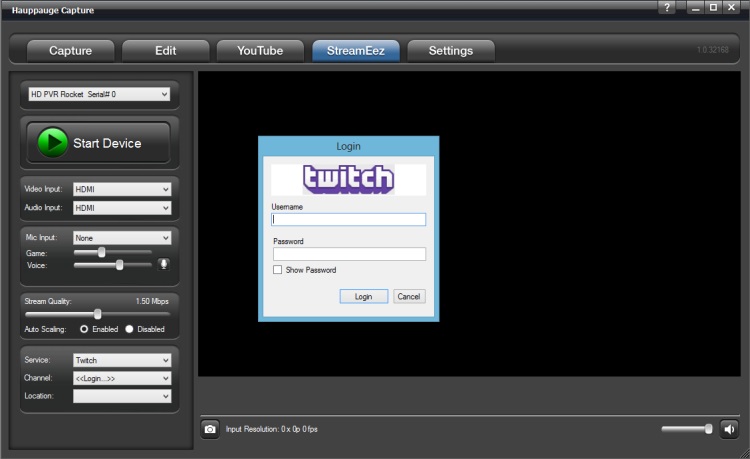Image resolution: width=750 pixels, height=459 pixels.
Task: Open the Service Twitch dropdown
Action: [122, 360]
